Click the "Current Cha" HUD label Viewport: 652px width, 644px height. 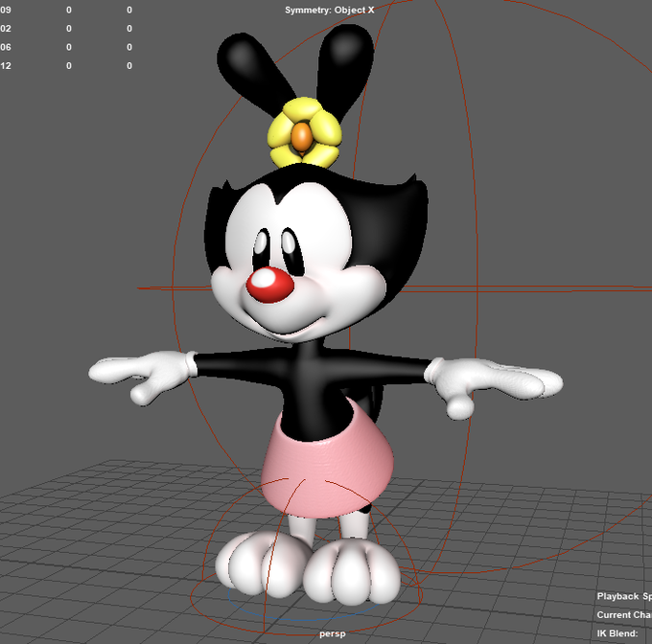click(x=624, y=615)
